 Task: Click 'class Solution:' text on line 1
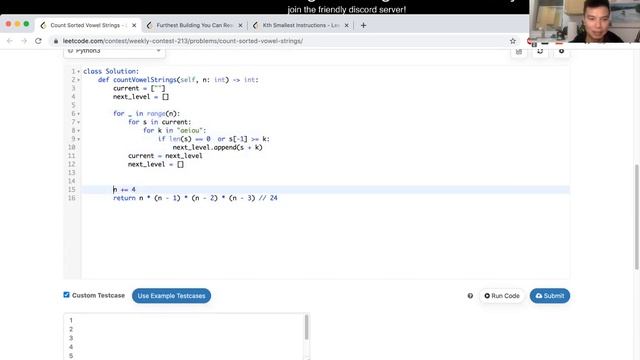(111, 71)
